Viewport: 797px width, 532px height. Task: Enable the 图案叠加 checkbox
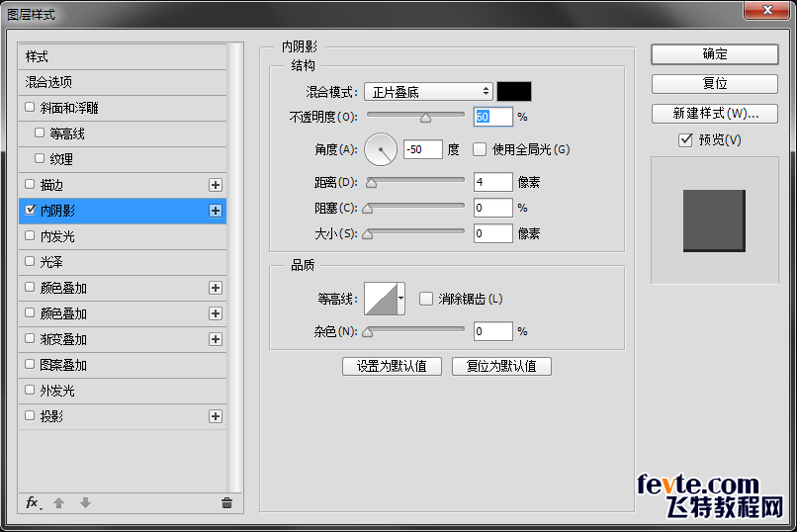tap(30, 364)
